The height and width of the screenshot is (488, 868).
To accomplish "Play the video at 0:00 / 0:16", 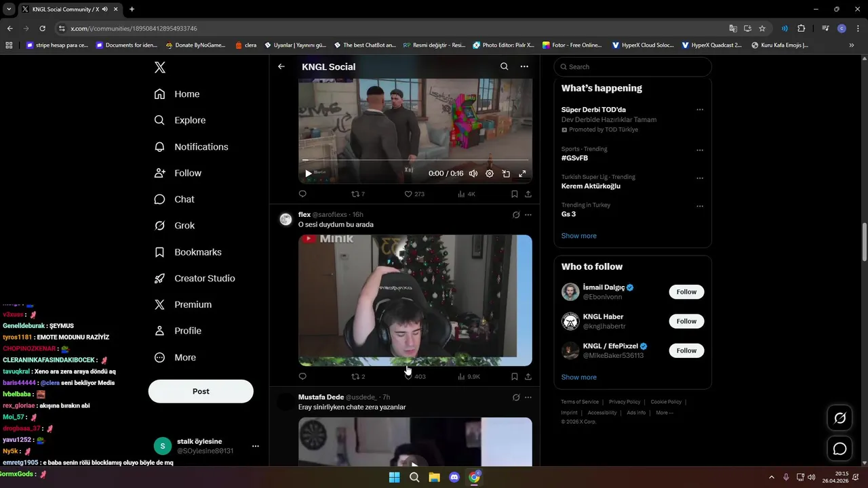I will (x=309, y=174).
